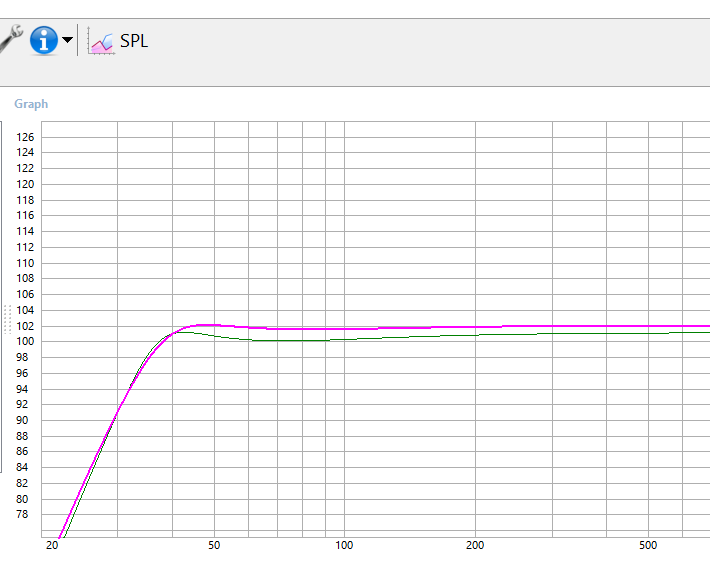Click the 126 dB axis label
Viewport: 710px width, 572px height.
pos(25,137)
